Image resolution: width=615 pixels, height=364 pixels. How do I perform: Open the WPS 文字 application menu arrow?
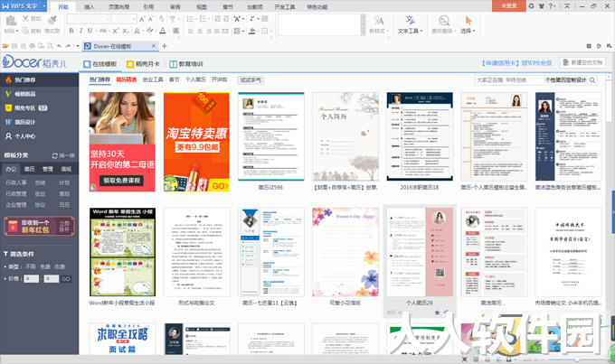point(44,6)
